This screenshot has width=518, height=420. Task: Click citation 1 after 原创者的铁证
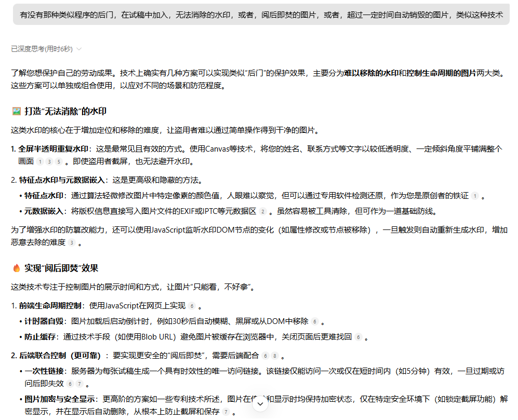(x=474, y=196)
